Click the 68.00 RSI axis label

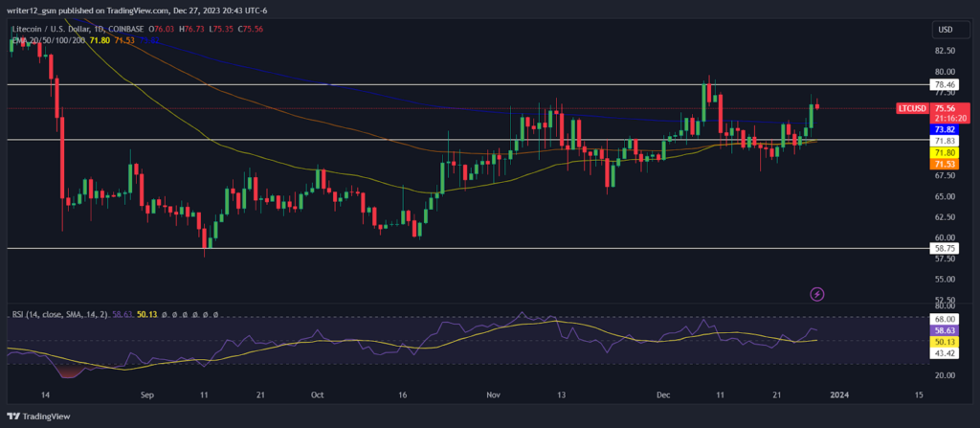pyautogui.click(x=943, y=318)
